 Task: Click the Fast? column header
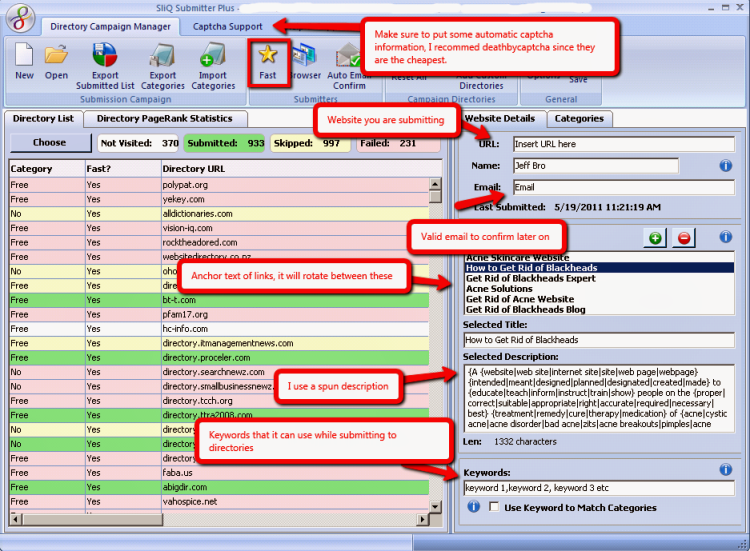click(x=123, y=169)
